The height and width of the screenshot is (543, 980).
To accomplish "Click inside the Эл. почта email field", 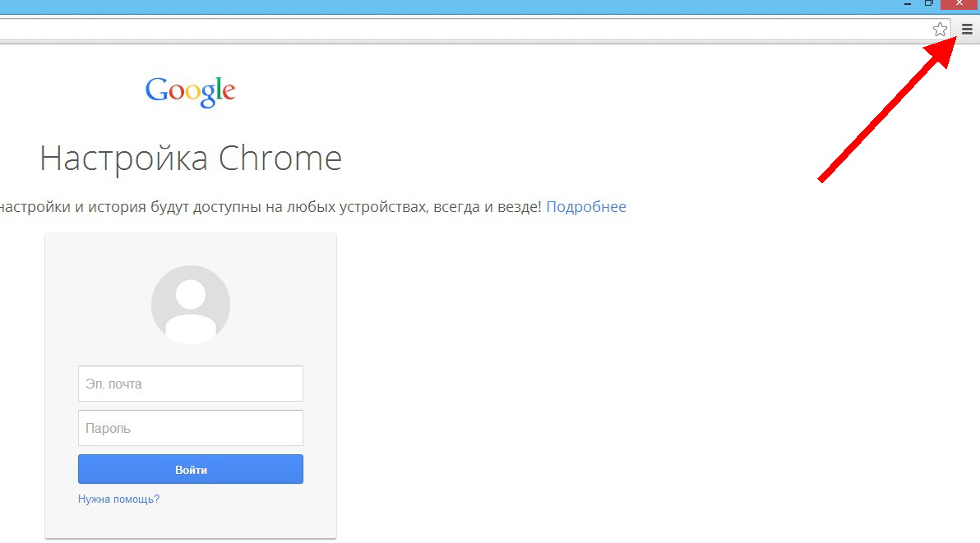I will [x=190, y=383].
